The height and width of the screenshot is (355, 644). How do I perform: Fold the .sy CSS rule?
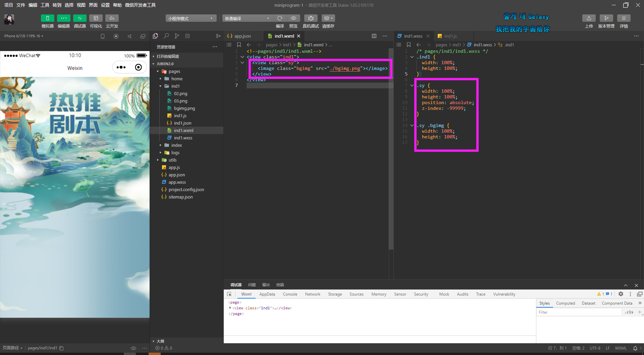(x=412, y=85)
